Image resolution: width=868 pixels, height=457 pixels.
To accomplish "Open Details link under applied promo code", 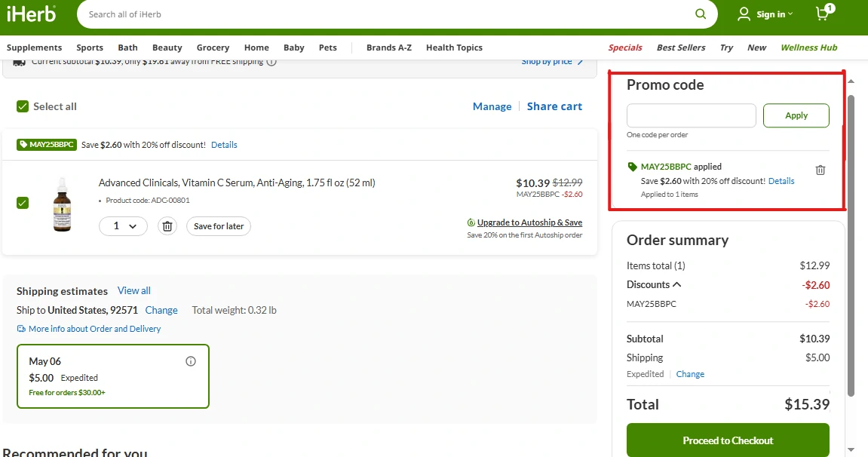I will click(x=781, y=181).
